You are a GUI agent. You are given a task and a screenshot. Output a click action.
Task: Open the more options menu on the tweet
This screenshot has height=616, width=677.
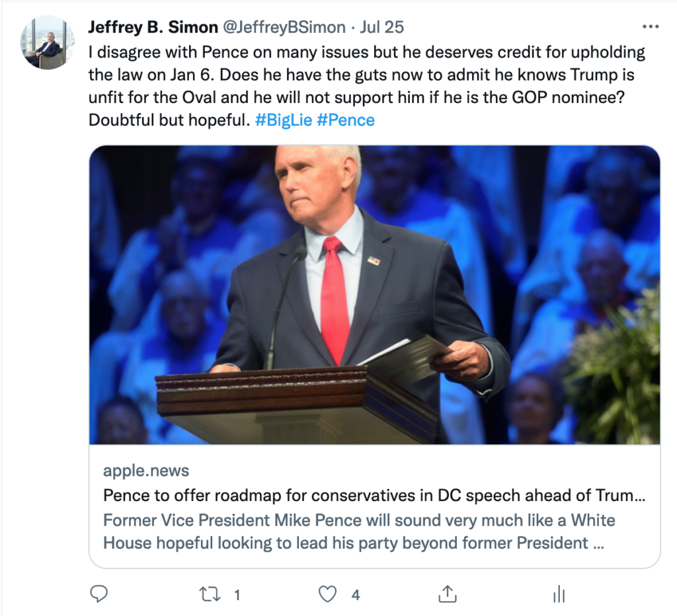651,25
